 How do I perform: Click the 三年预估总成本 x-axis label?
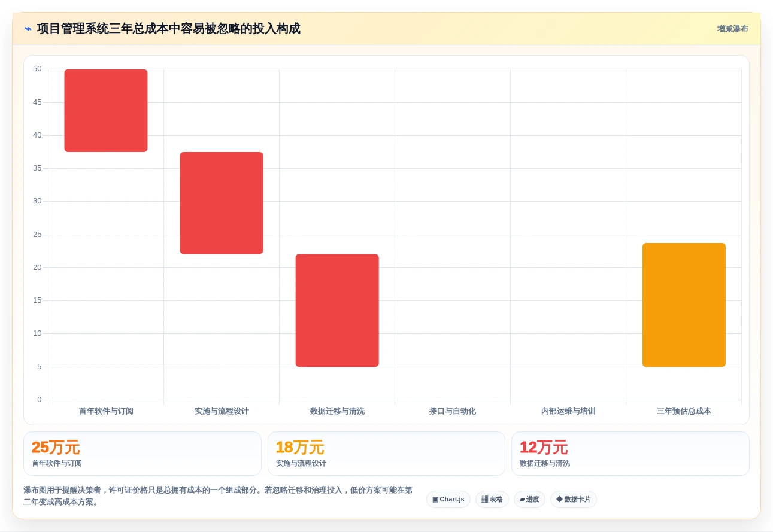tap(684, 411)
